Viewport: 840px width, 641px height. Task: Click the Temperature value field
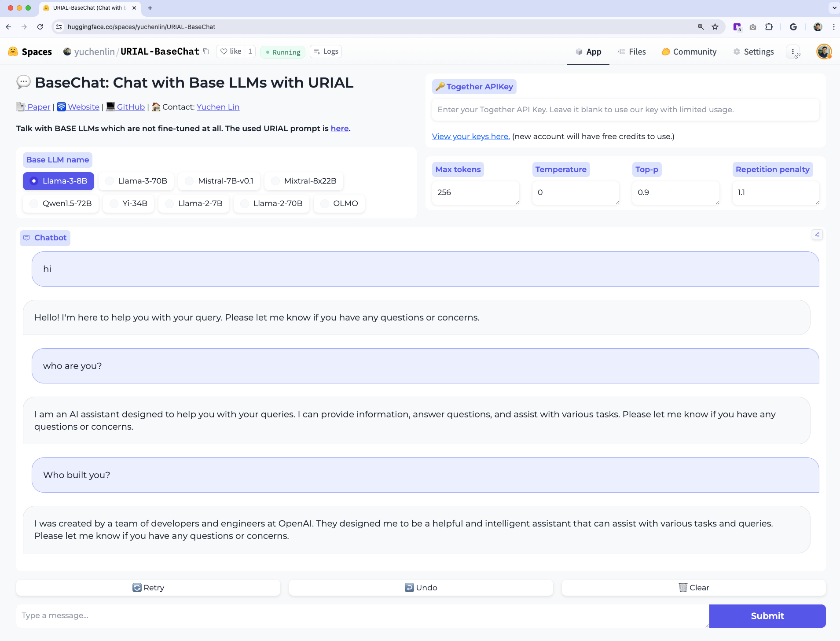pos(575,192)
